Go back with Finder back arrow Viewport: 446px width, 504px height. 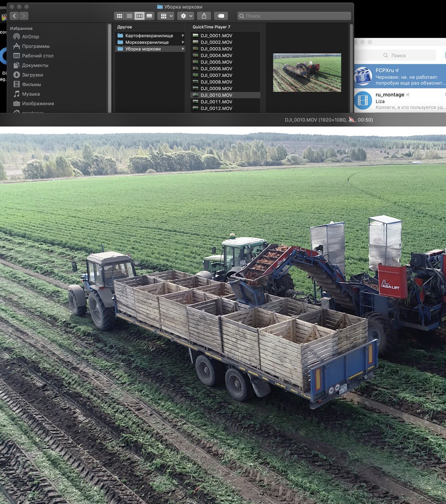coord(14,16)
